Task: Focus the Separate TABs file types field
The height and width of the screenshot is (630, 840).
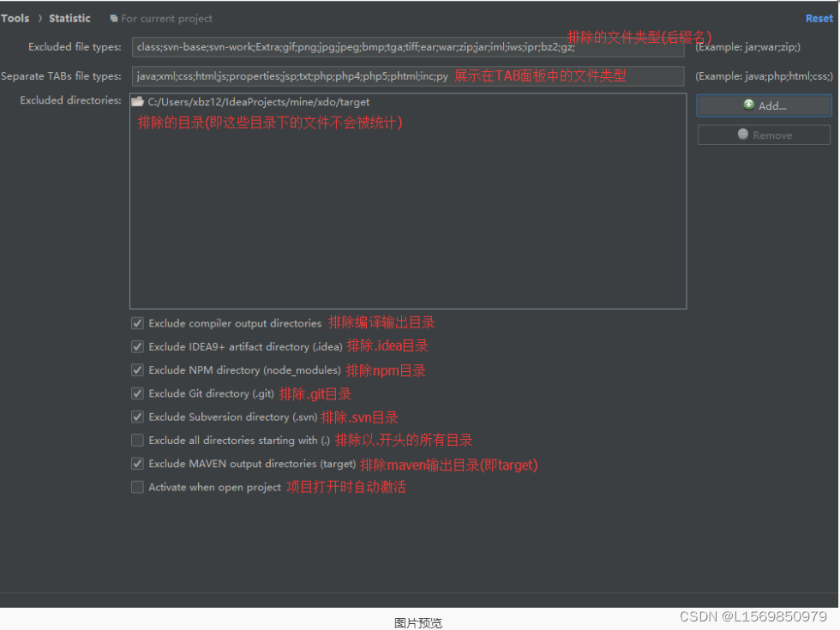Action: coord(408,76)
